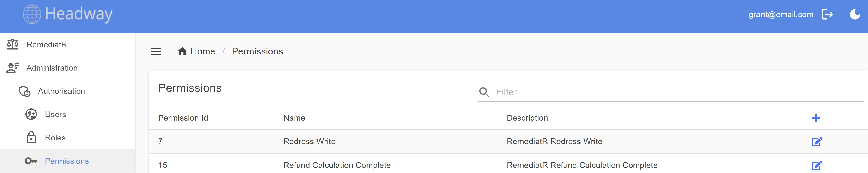Image resolution: width=868 pixels, height=173 pixels.
Task: Click the Home house icon in breadcrumb
Action: [x=182, y=51]
